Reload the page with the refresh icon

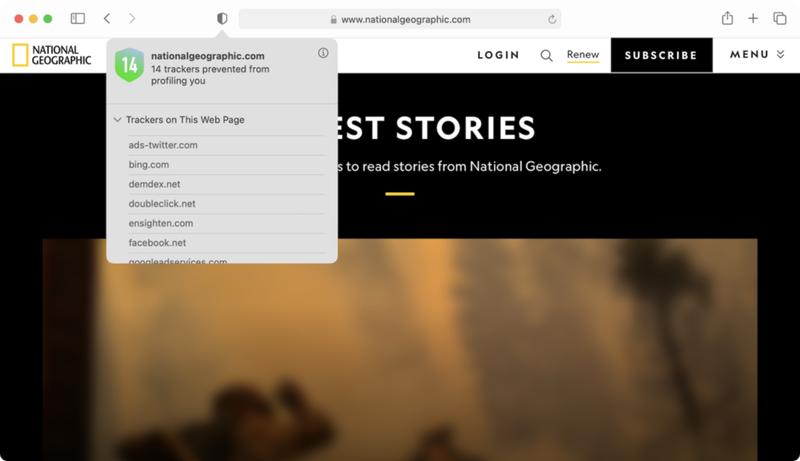tap(552, 19)
